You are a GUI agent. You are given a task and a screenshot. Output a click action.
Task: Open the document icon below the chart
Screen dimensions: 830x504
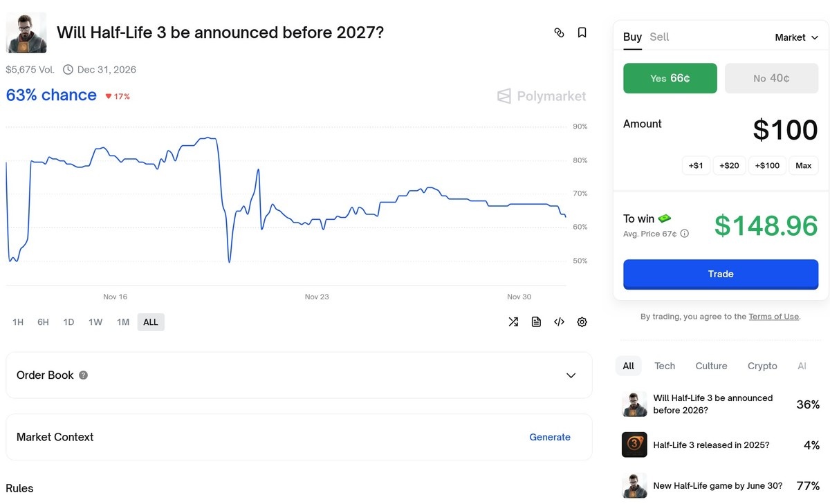(x=536, y=321)
